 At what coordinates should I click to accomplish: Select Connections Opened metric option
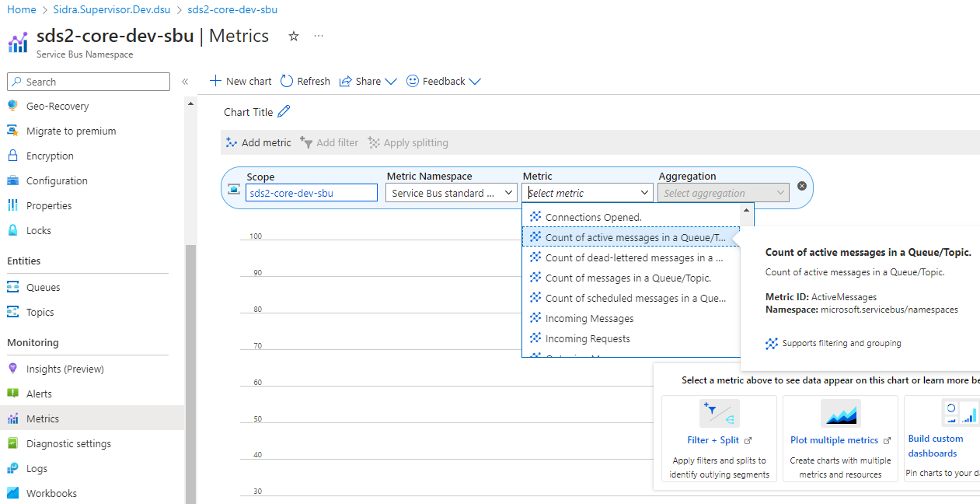(593, 217)
